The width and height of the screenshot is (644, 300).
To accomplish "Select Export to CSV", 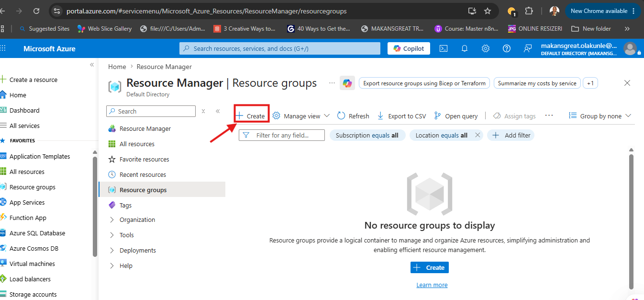I will [x=401, y=116].
